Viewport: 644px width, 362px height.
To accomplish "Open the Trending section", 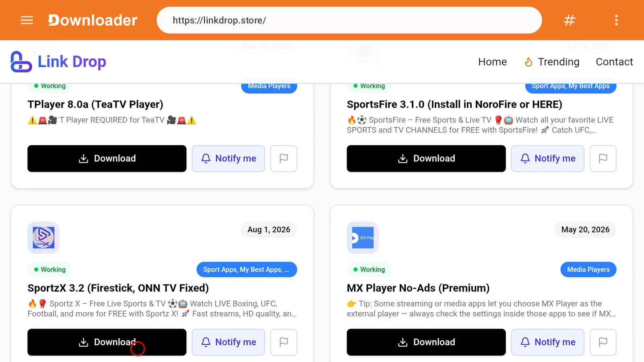I will pyautogui.click(x=552, y=62).
